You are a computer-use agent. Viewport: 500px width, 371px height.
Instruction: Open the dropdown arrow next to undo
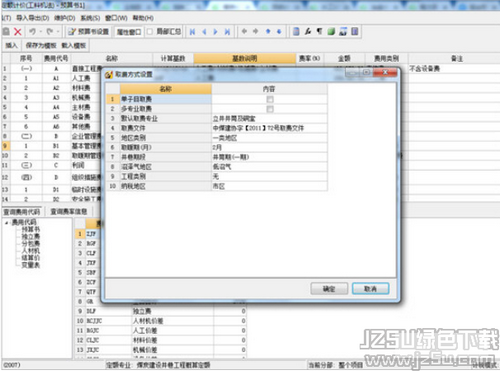[40, 32]
